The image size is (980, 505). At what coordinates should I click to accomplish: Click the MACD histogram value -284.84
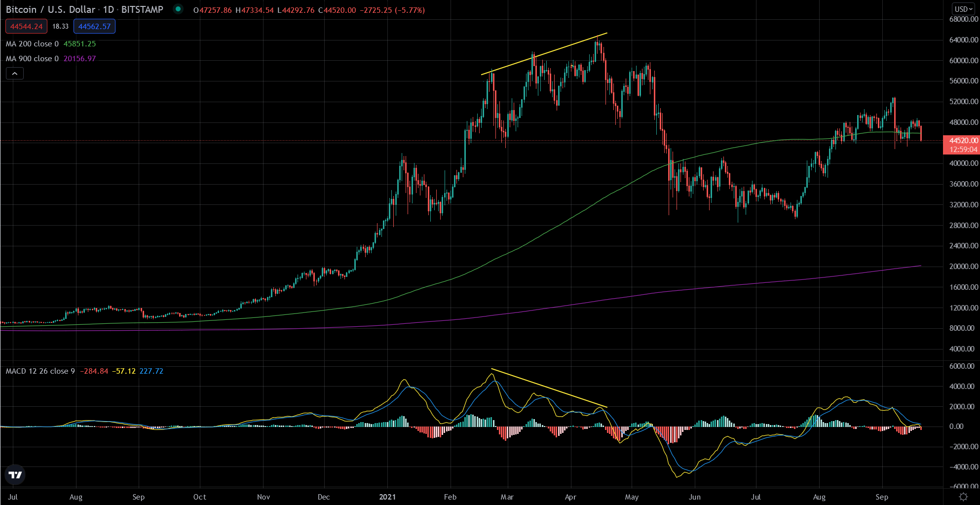point(94,371)
